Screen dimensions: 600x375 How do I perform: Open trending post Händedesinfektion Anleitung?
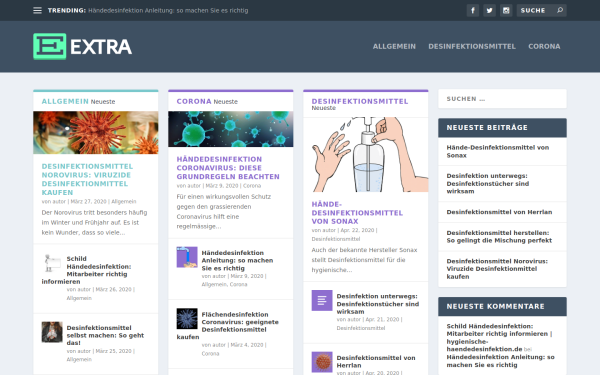click(168, 10)
